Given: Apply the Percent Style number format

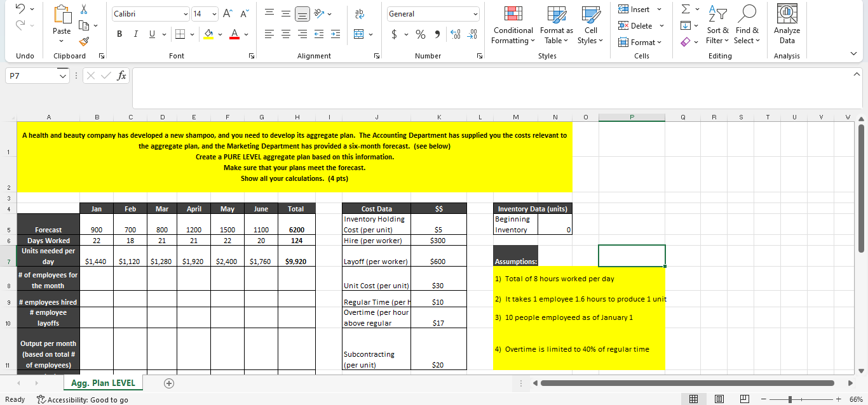Looking at the screenshot, I should coord(421,34).
